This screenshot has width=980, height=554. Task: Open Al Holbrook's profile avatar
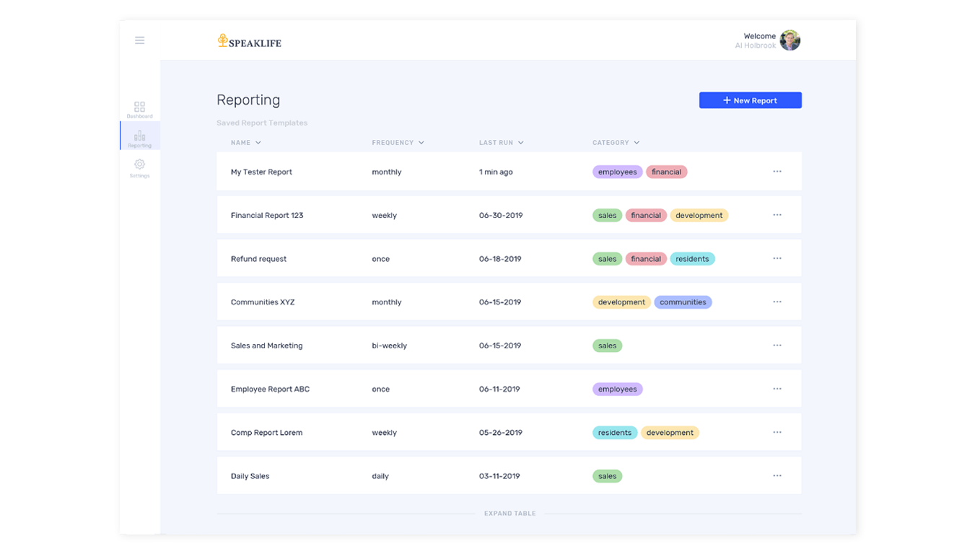790,40
